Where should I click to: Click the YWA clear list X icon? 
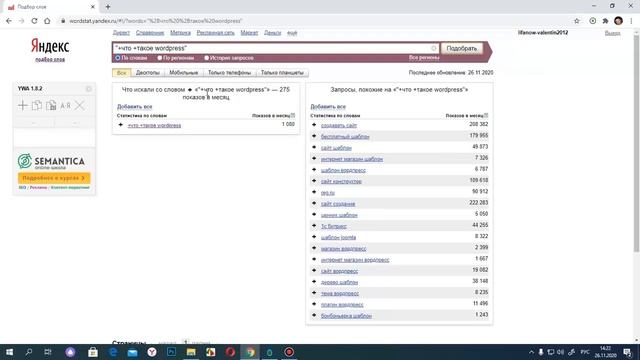click(x=80, y=105)
